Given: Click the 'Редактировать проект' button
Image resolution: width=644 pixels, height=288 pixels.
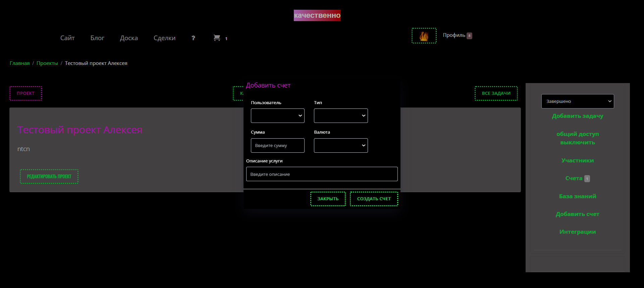Looking at the screenshot, I should [x=49, y=176].
